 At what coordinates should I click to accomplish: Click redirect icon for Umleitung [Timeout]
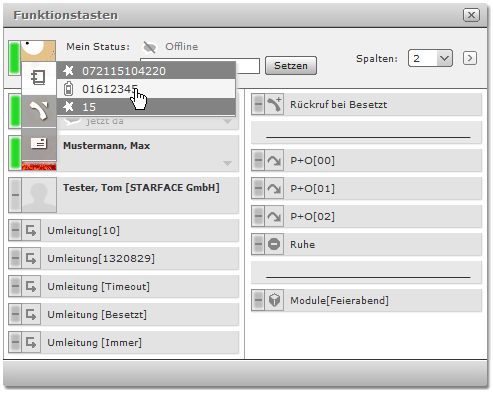coord(31,286)
